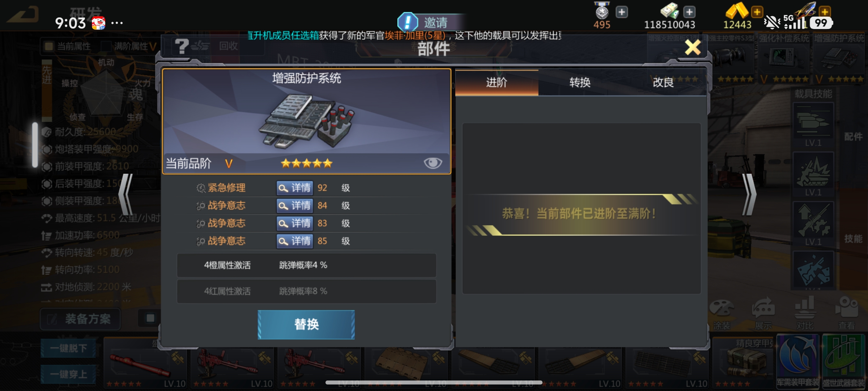This screenshot has height=391, width=868.
Task: Click the question mark help icon
Action: [182, 46]
